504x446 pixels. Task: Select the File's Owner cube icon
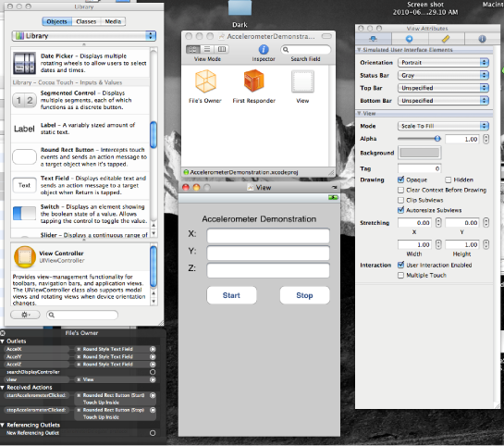205,81
